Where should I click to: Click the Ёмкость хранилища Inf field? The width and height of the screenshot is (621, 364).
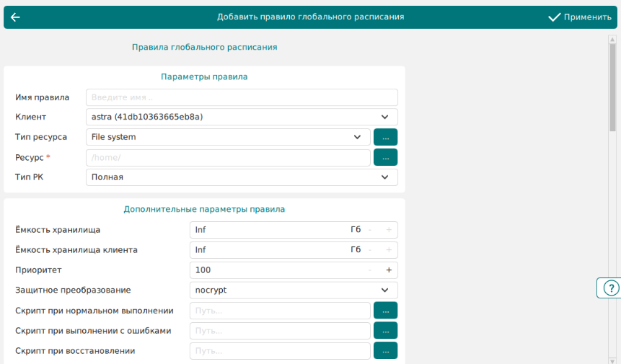(x=267, y=230)
